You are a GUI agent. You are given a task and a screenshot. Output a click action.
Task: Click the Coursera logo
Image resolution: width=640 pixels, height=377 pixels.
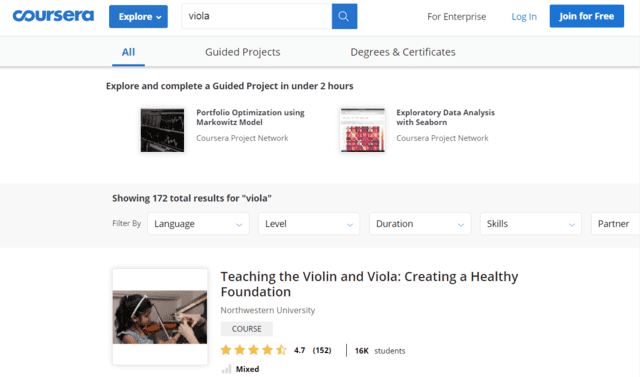tap(53, 16)
